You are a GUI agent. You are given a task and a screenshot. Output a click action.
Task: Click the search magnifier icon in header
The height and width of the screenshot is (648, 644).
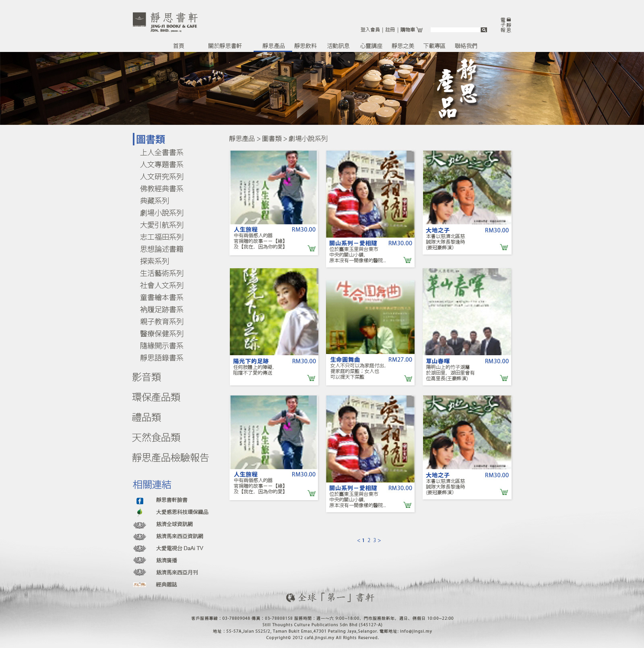coord(484,30)
